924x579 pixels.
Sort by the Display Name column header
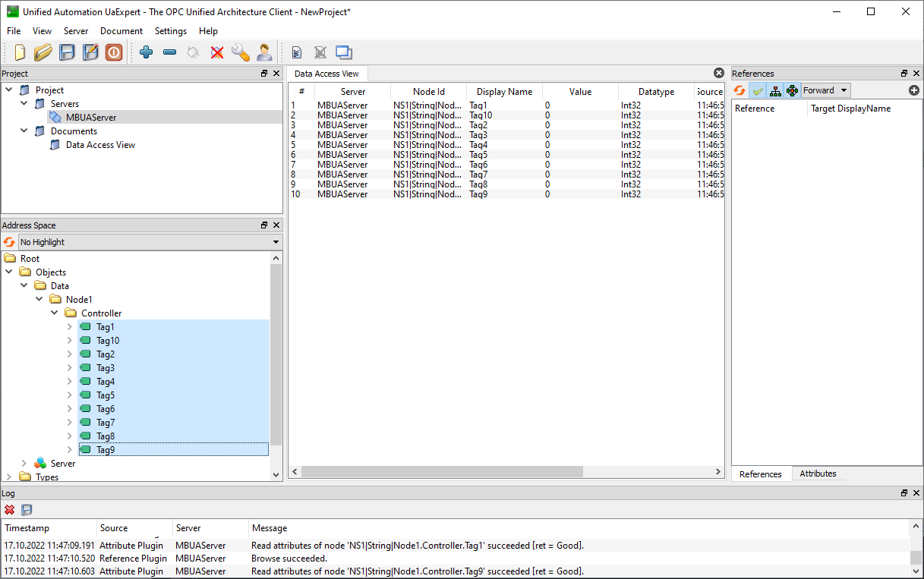tap(504, 92)
